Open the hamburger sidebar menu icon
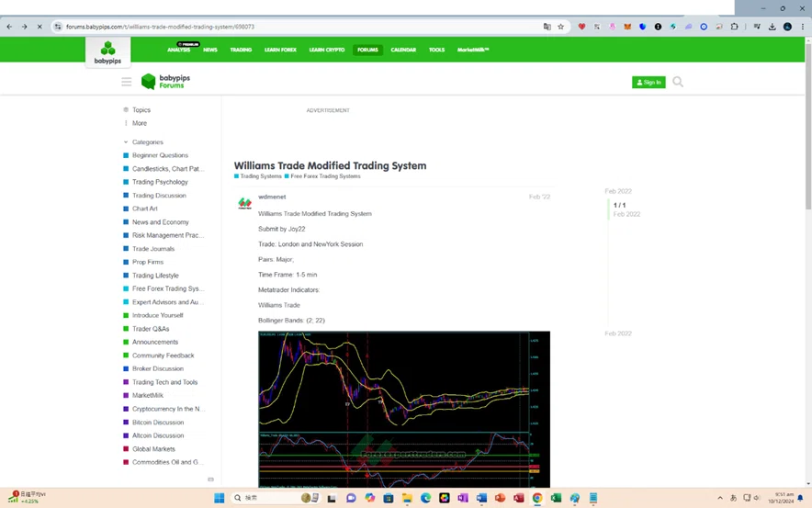This screenshot has height=508, width=812. tap(127, 82)
